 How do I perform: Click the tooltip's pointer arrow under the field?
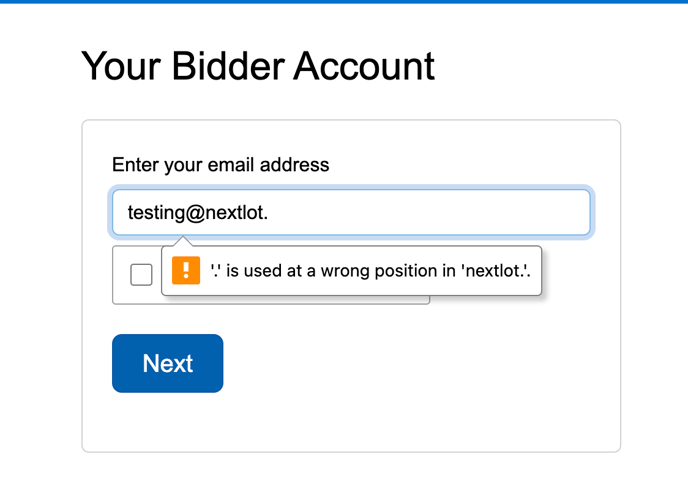coord(183,241)
